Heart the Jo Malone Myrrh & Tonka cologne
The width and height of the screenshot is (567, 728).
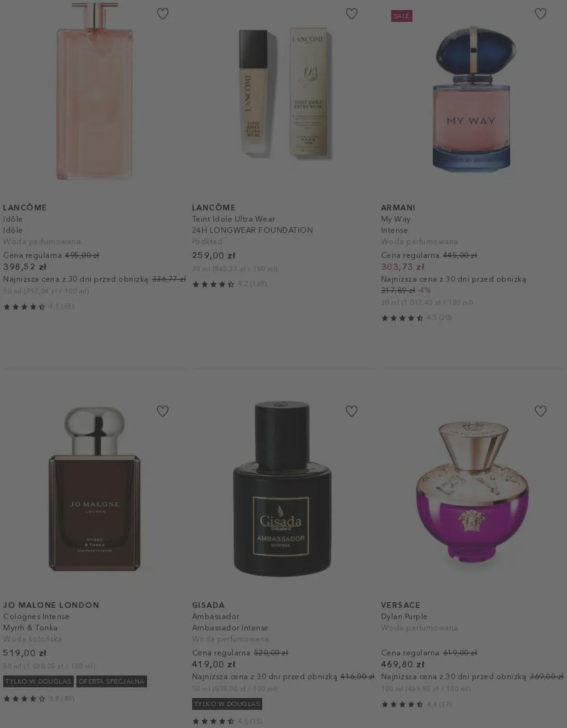click(x=162, y=411)
